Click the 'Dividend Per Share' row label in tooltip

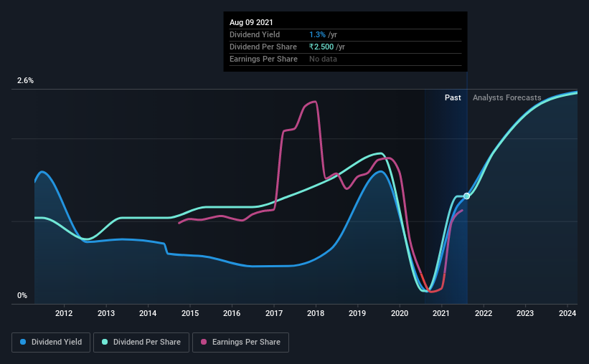pyautogui.click(x=263, y=47)
